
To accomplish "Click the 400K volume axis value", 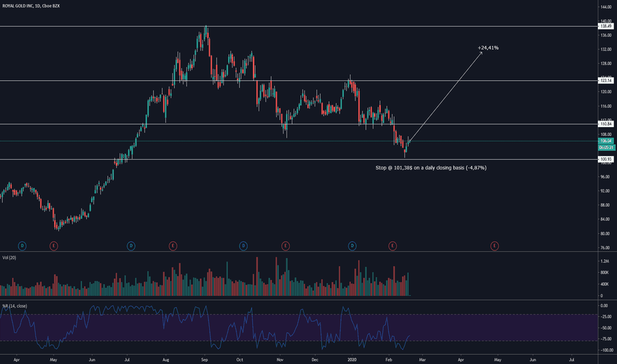I will (x=604, y=284).
